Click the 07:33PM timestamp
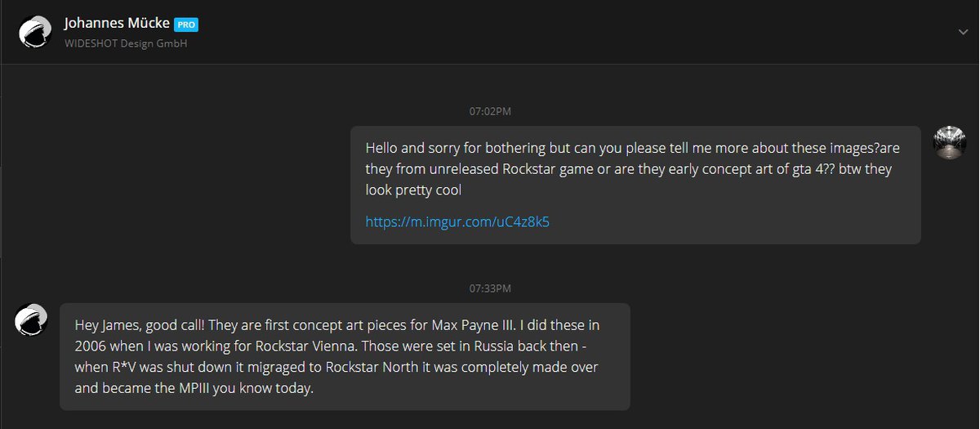The height and width of the screenshot is (429, 980). tap(490, 288)
